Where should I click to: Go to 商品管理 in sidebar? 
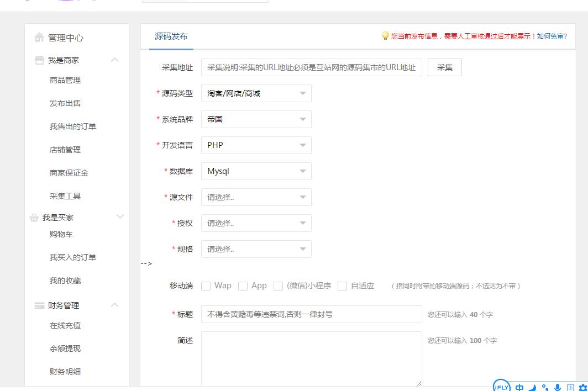pos(65,80)
